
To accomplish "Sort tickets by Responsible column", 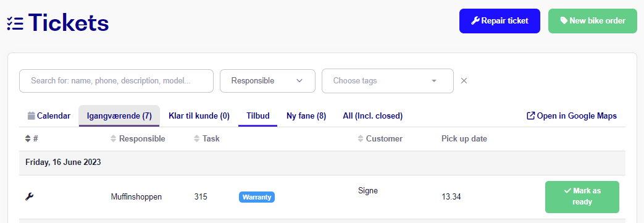I will tap(138, 139).
